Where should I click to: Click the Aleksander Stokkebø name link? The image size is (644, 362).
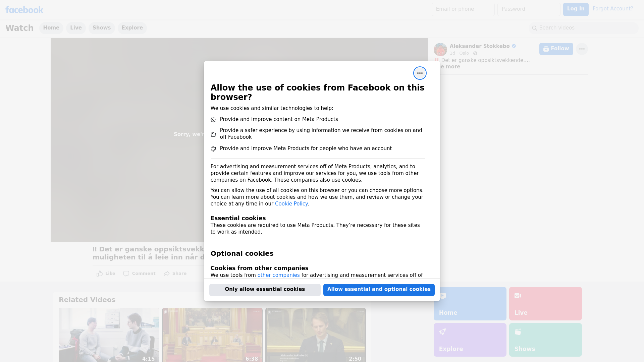coord(480,46)
